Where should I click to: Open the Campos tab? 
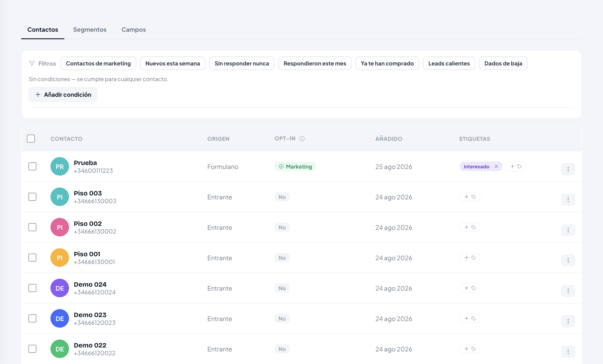134,30
